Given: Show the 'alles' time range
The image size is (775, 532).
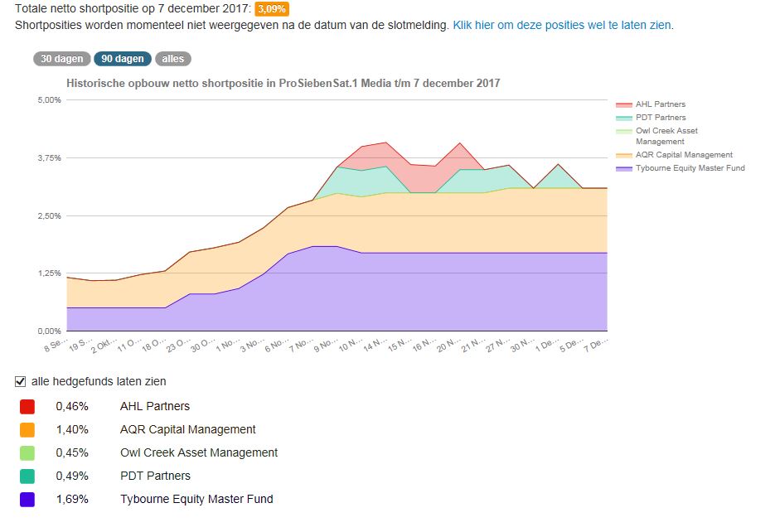Looking at the screenshot, I should 173,59.
